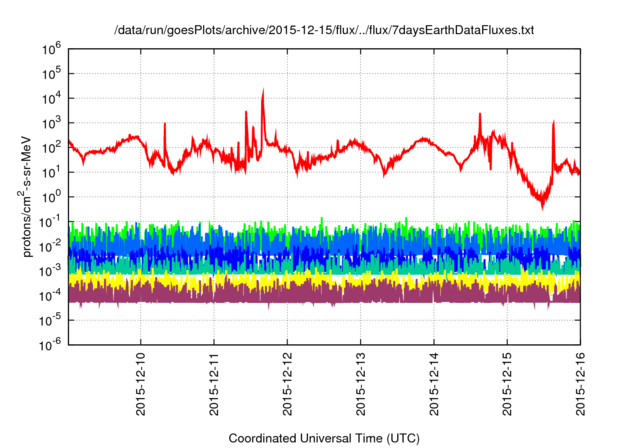Click the date label 2015-12-15
This screenshot has width=640, height=448.
coord(507,384)
